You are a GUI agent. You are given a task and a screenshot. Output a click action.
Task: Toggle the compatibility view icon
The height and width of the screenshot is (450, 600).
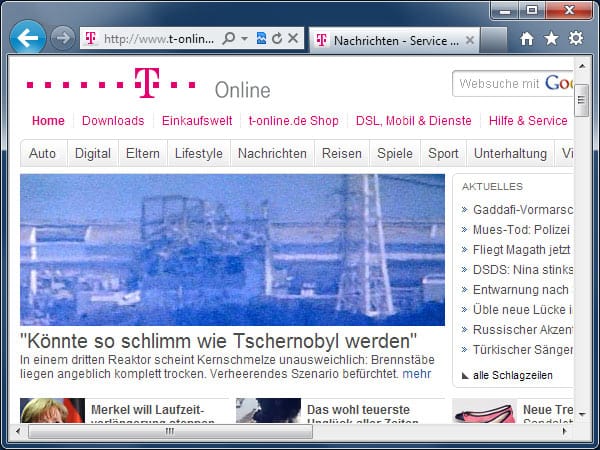(x=261, y=38)
